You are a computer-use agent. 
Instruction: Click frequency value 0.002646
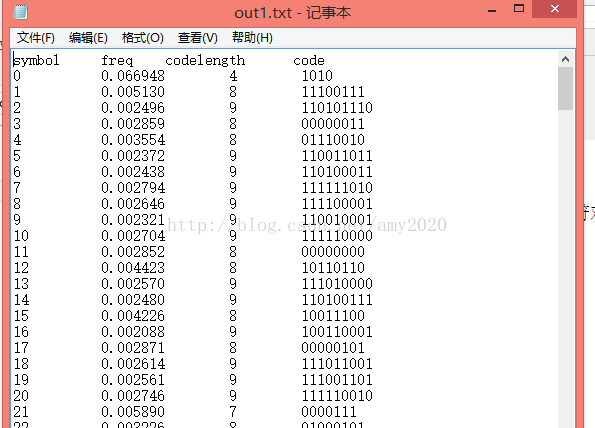coord(133,204)
